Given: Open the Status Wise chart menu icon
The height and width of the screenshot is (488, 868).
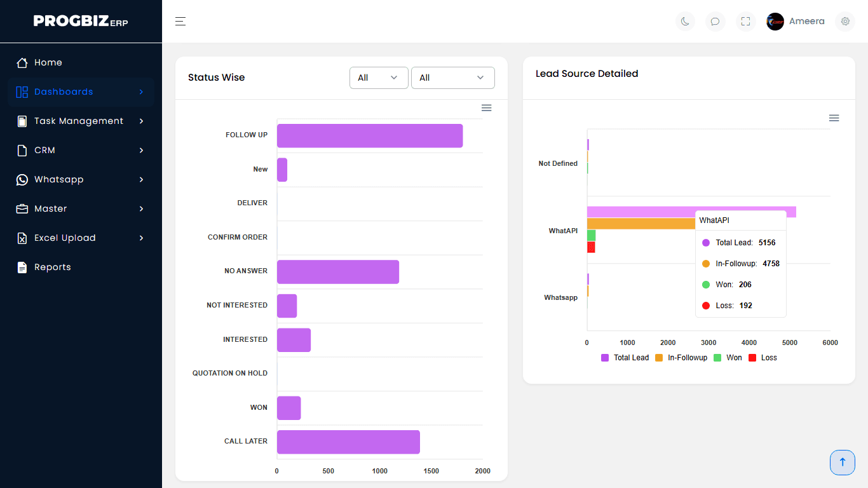Looking at the screenshot, I should coord(487,108).
